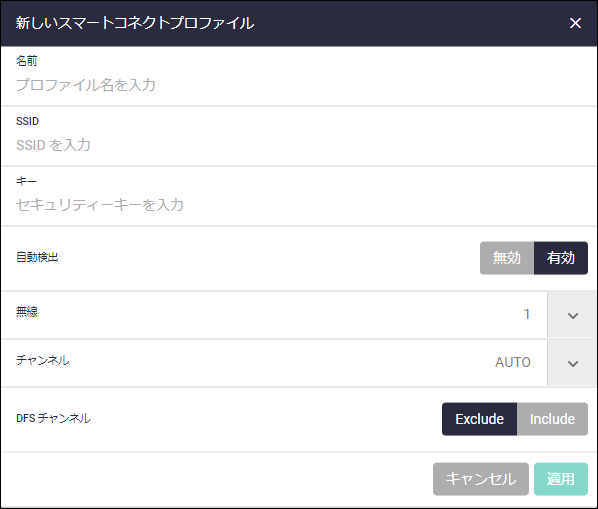598x509 pixels.
Task: Click the SSID field label
Action: pyautogui.click(x=27, y=121)
